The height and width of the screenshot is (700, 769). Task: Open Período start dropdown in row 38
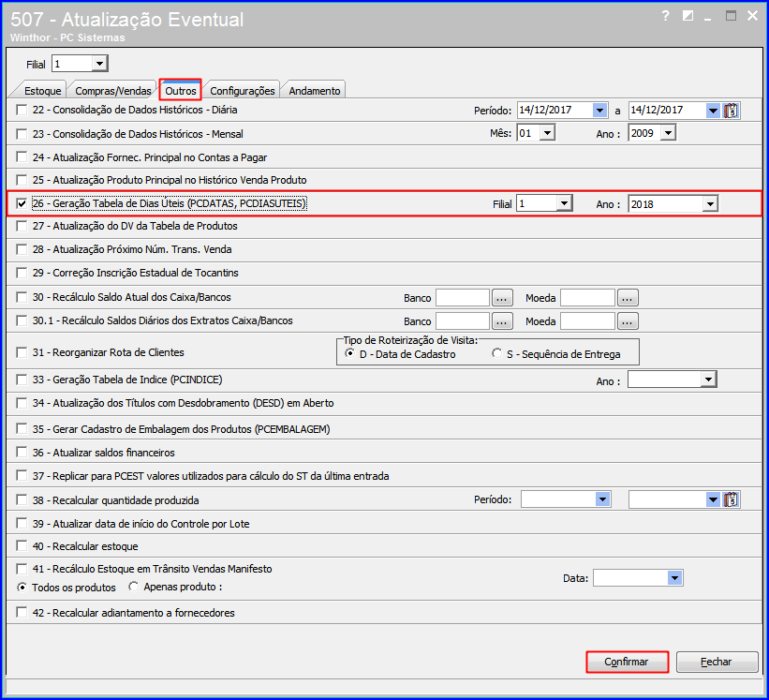tap(602, 499)
